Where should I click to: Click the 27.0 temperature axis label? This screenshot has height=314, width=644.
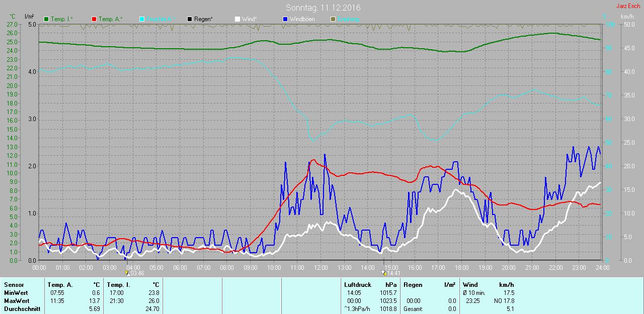click(12, 24)
